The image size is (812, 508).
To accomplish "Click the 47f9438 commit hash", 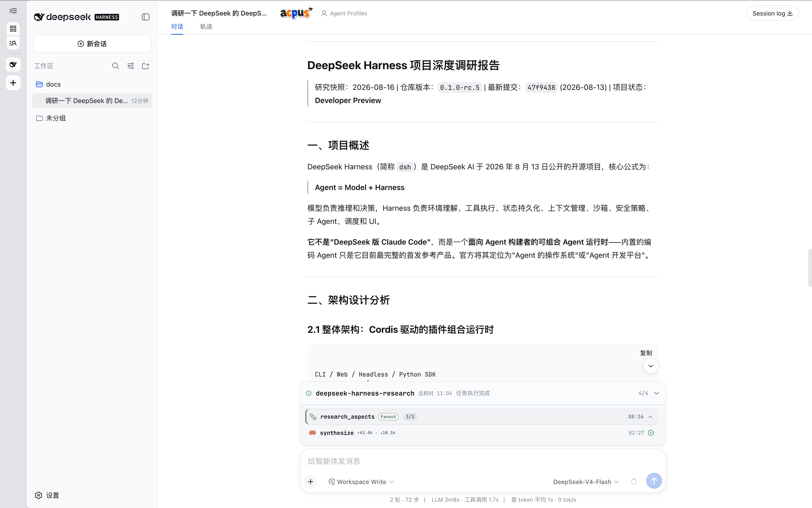I will pos(541,88).
